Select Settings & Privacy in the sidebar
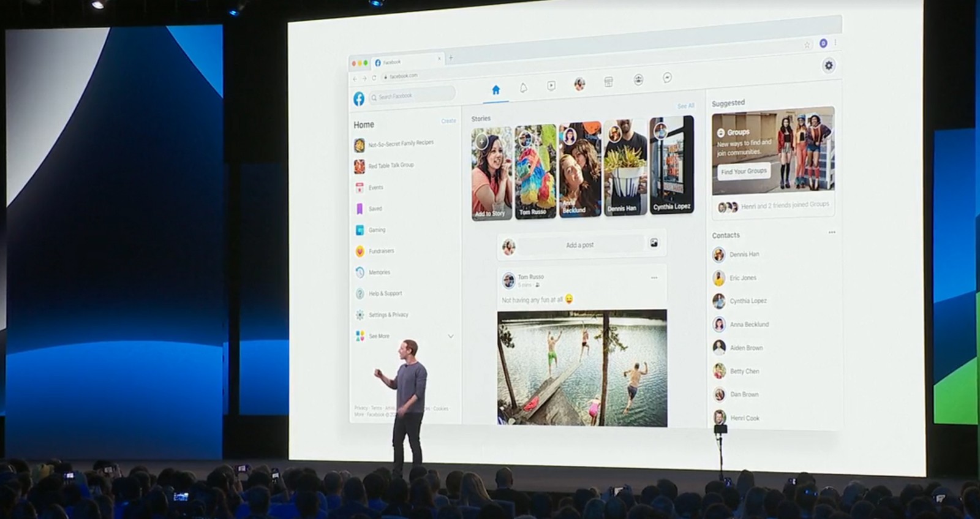This screenshot has height=519, width=980. tap(388, 315)
